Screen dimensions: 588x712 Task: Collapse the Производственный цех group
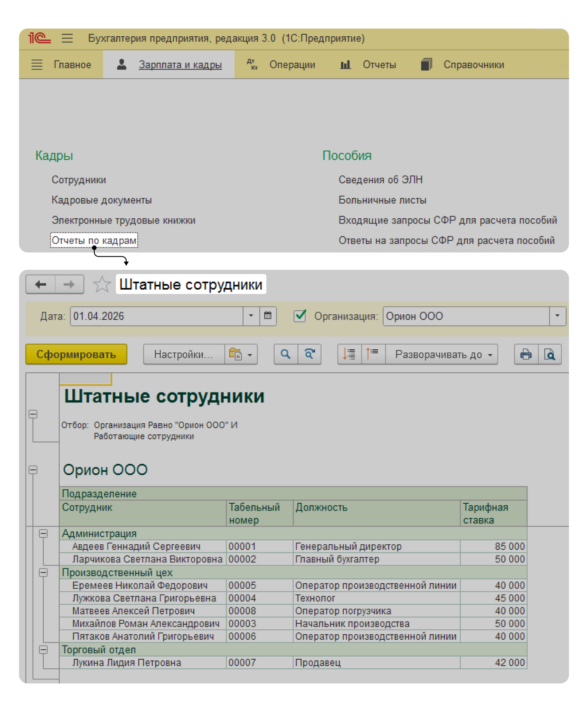click(x=43, y=572)
